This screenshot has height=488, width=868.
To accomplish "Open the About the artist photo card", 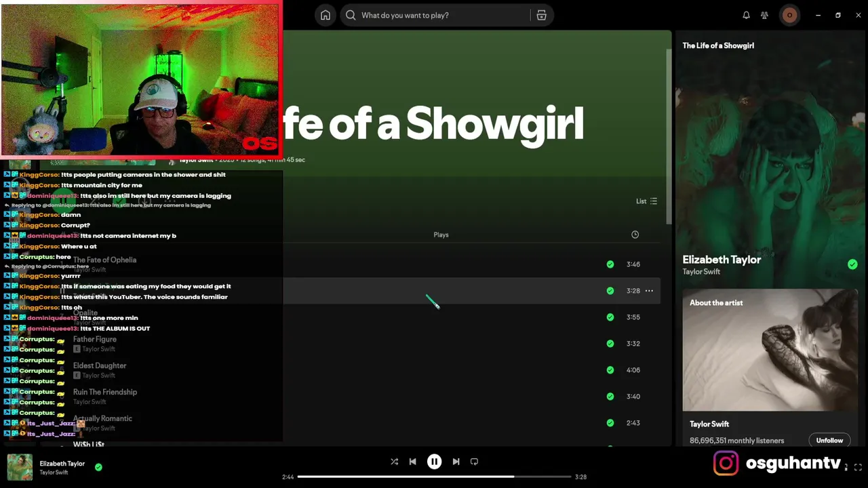I will point(770,350).
